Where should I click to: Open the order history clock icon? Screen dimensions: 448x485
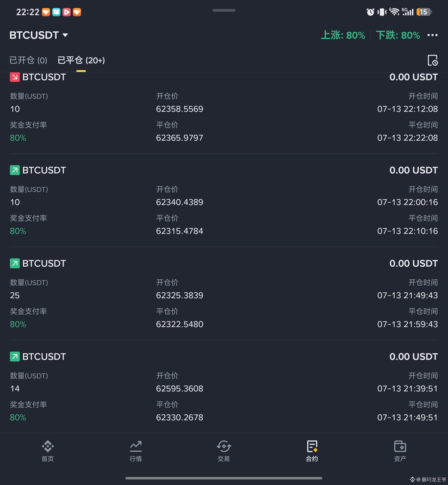point(433,60)
